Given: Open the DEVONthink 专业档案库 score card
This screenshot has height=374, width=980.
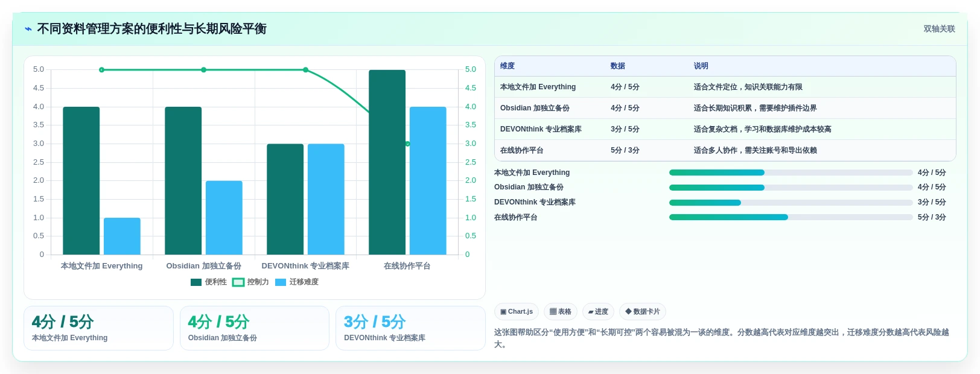Looking at the screenshot, I should 410,328.
